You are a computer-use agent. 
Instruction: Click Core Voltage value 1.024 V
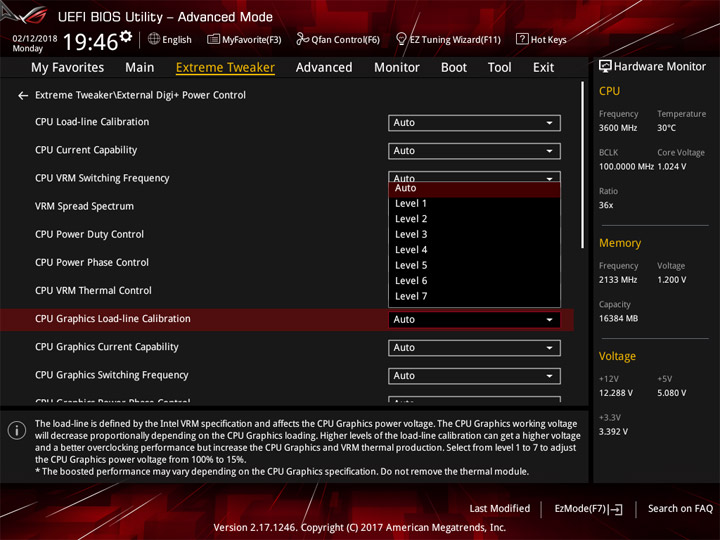(x=671, y=167)
